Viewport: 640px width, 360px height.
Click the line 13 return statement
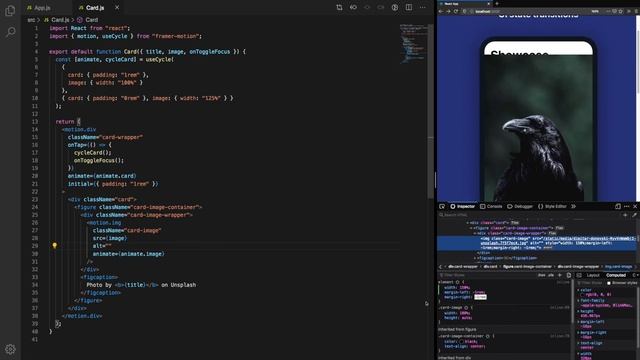[68, 122]
